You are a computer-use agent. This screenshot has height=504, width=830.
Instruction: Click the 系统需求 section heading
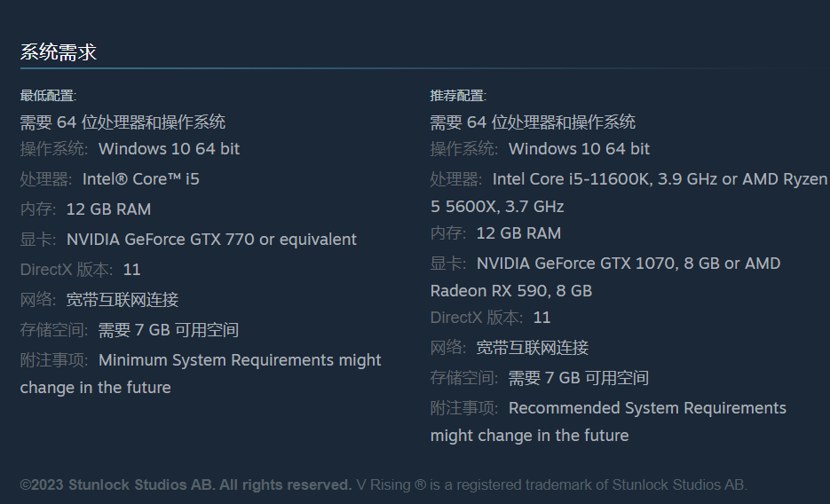coord(59,52)
